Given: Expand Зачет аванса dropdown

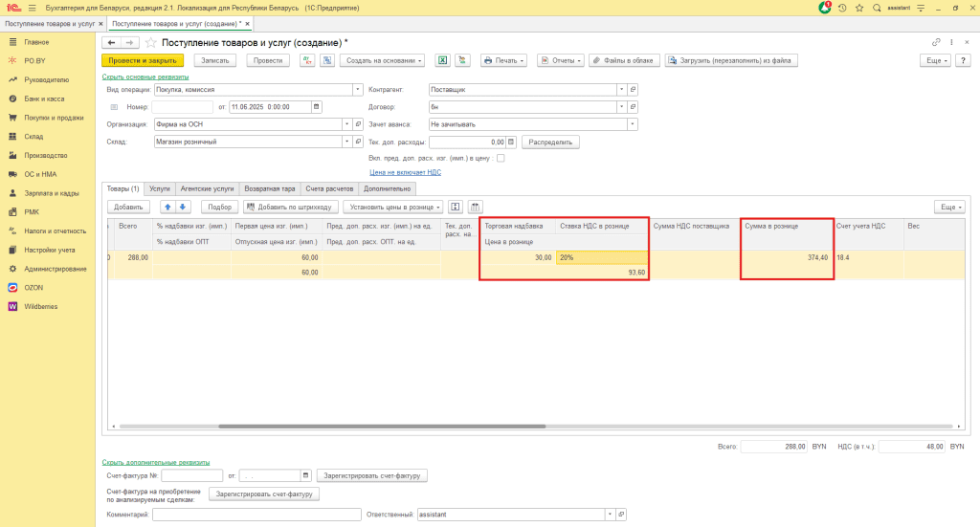Looking at the screenshot, I should pos(633,124).
